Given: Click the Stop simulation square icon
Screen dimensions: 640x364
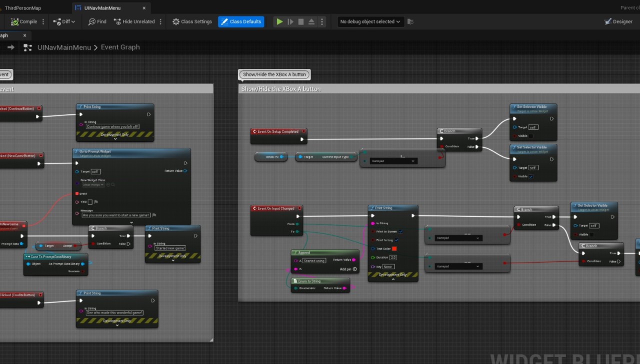Looking at the screenshot, I should point(301,21).
